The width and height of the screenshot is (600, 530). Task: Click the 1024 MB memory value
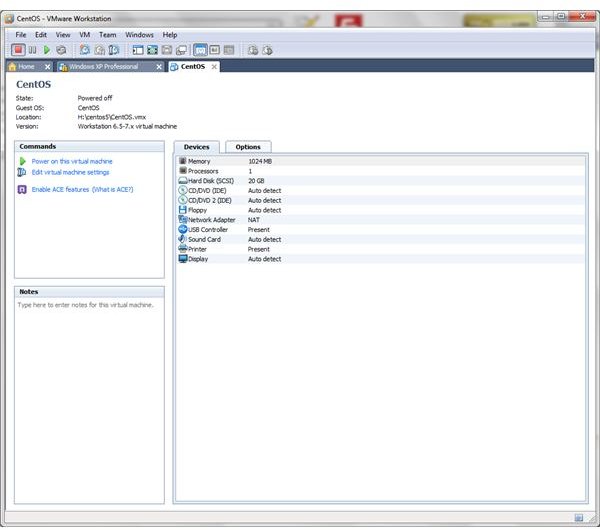[260, 161]
